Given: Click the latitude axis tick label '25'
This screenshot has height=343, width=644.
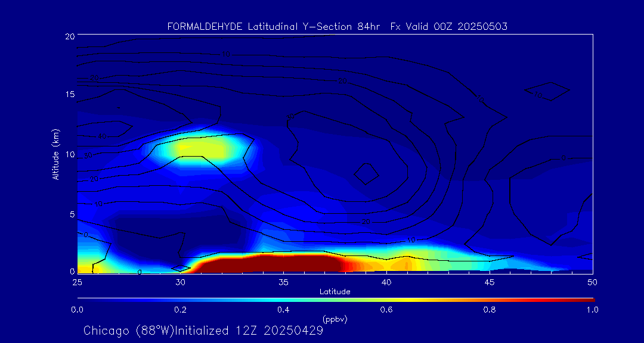Looking at the screenshot, I should 77,282.
